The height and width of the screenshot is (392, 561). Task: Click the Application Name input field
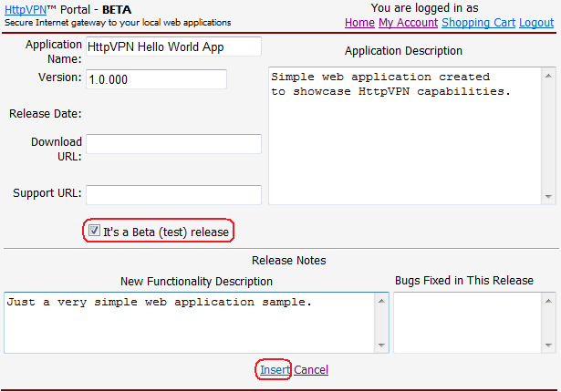tap(173, 46)
